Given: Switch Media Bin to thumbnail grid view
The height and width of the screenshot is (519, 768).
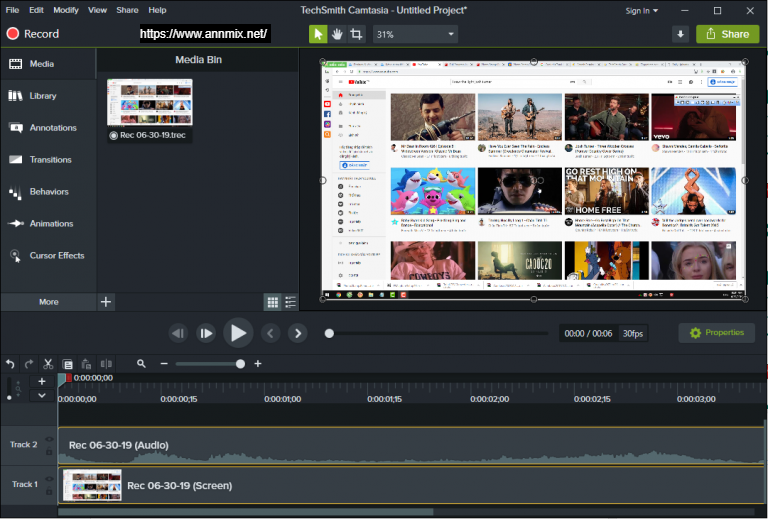Looking at the screenshot, I should (272, 302).
